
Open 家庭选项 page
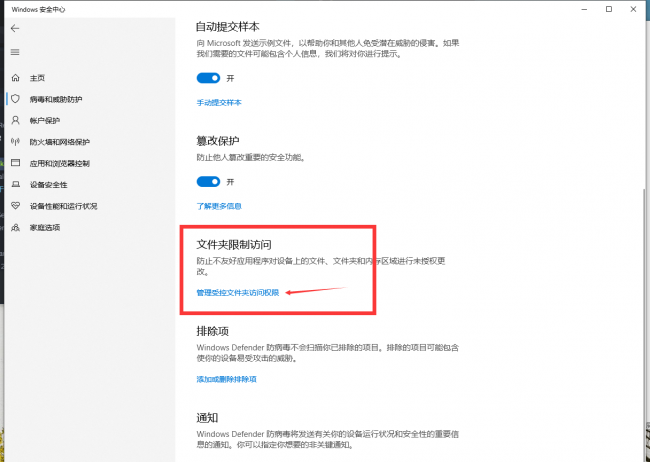click(45, 228)
